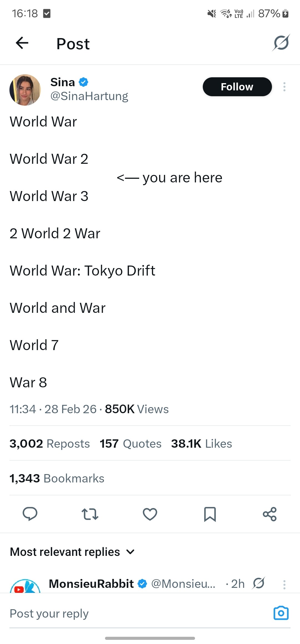View the 38.1K Likes list
Screen dimensions: 300x644
tap(201, 444)
